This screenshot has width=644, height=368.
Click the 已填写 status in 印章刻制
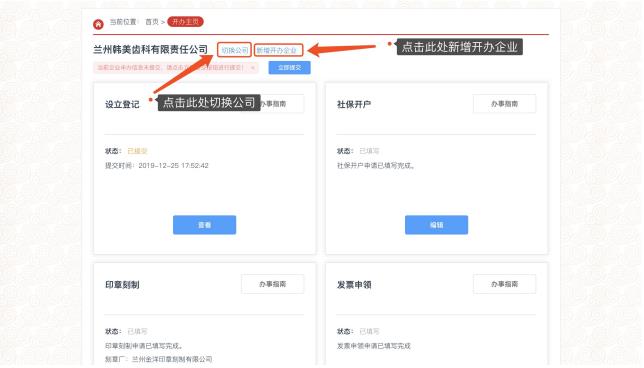point(137,331)
